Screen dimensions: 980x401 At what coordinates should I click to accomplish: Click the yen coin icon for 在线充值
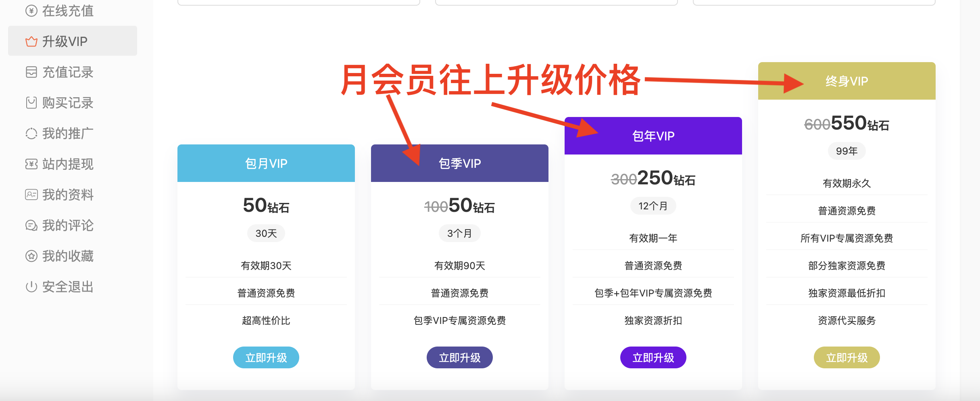pyautogui.click(x=31, y=11)
